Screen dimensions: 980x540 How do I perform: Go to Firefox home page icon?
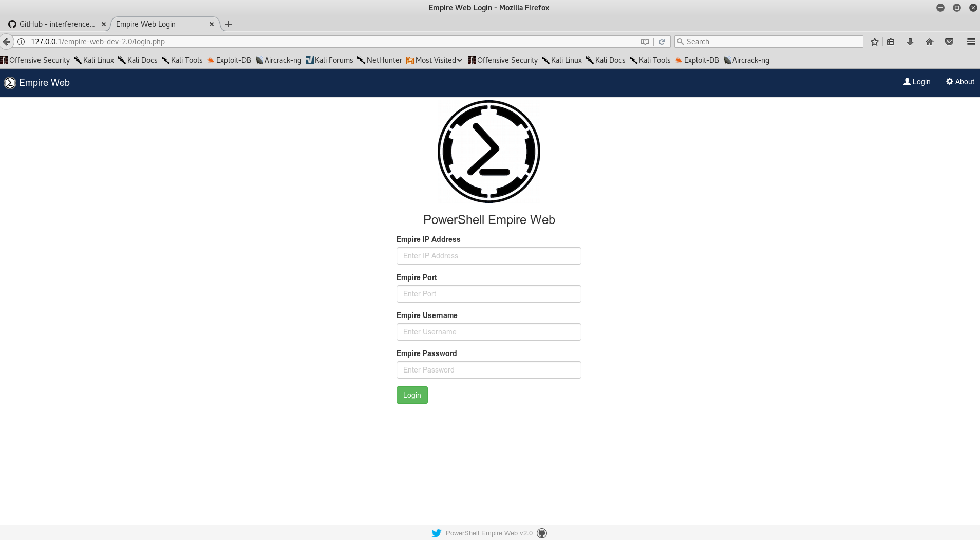point(929,42)
